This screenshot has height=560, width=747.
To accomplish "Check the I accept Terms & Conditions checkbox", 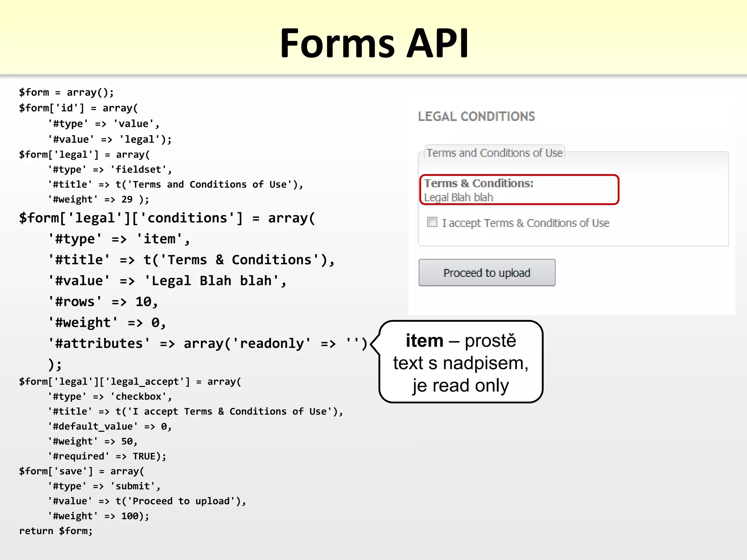I will pos(432,222).
